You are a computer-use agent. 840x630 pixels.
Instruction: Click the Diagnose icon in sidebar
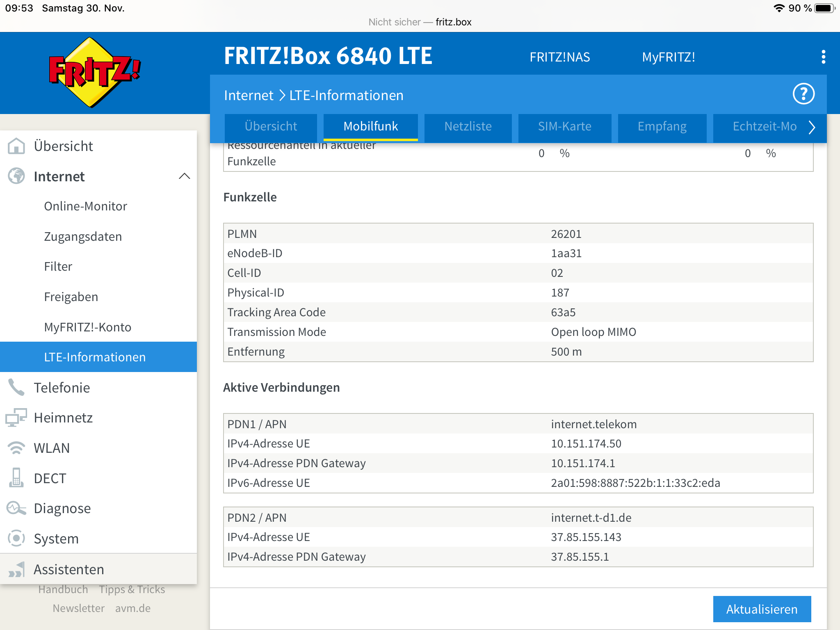[x=16, y=508]
